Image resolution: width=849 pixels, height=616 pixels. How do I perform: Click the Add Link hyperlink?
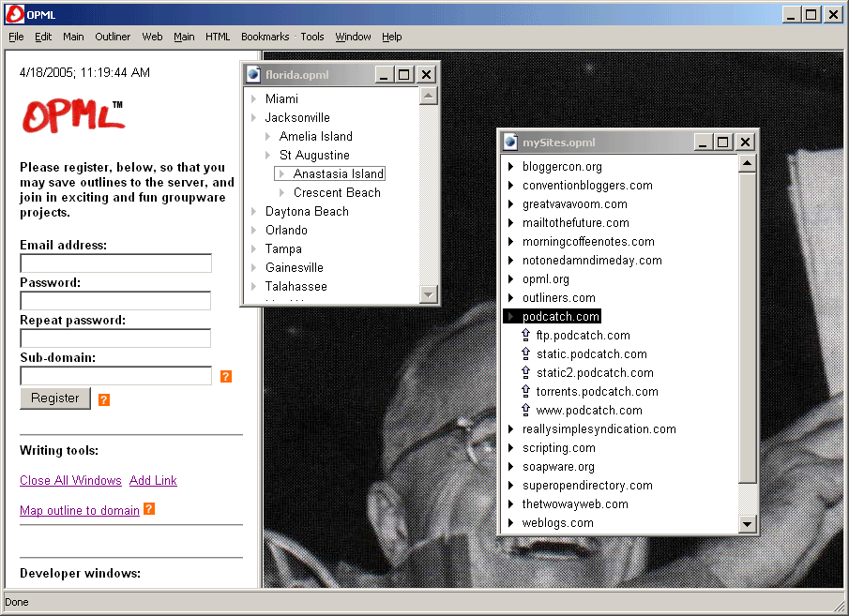pyautogui.click(x=153, y=480)
